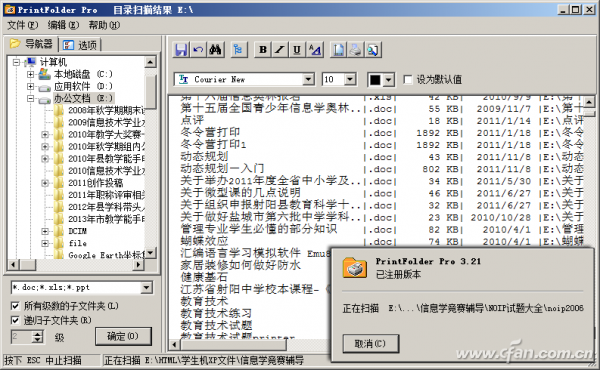600x370 pixels.
Task: Click the Save toolbar icon
Action: click(181, 50)
